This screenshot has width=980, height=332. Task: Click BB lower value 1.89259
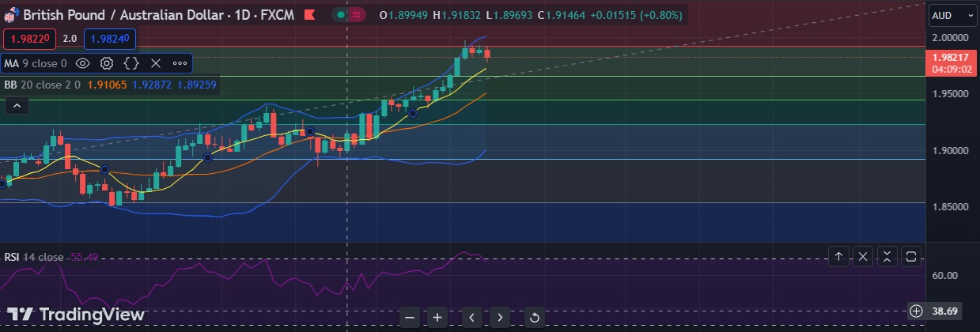coord(197,85)
